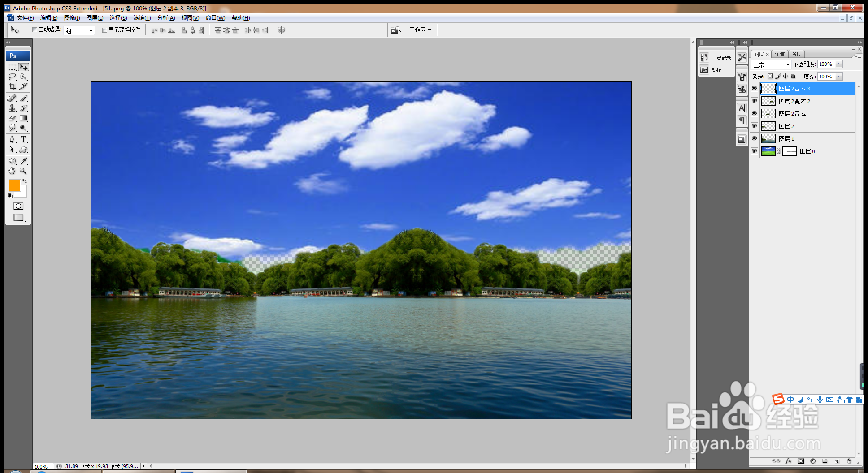Select the Smudge tool
This screenshot has width=868, height=473.
12,128
